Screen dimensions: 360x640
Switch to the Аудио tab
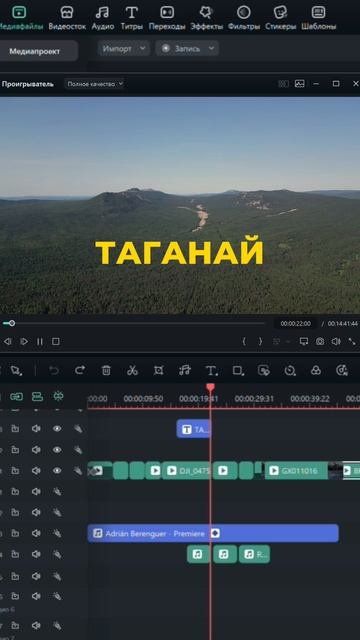point(103,18)
